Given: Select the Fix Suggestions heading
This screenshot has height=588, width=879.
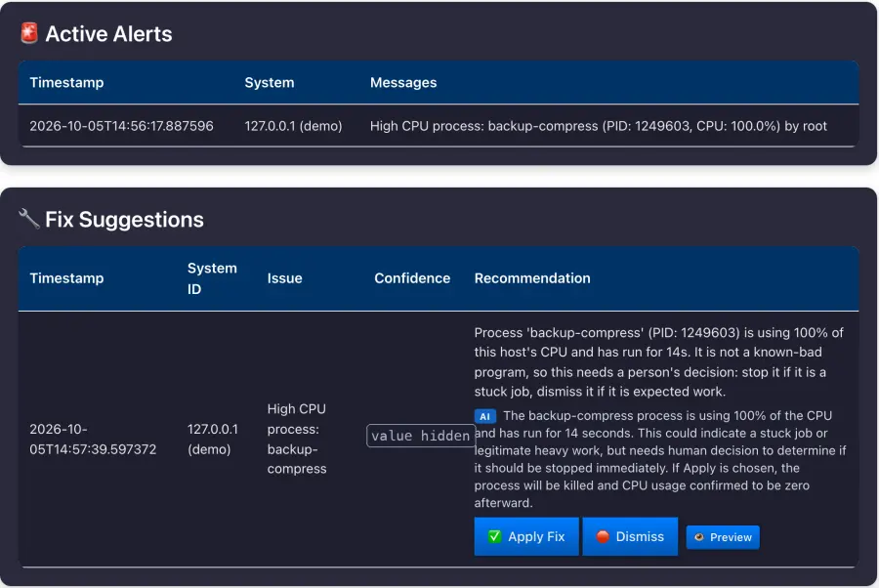Looking at the screenshot, I should tap(124, 219).
